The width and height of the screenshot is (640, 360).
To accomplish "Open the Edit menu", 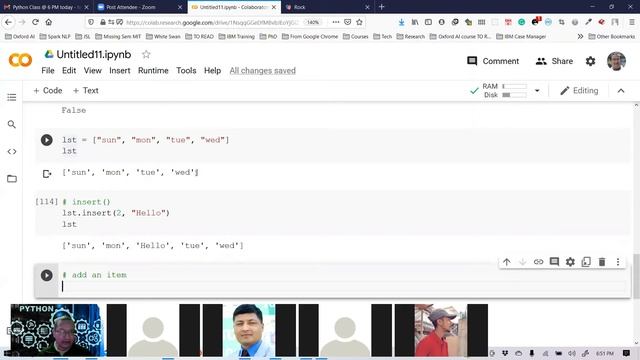I will click(69, 71).
